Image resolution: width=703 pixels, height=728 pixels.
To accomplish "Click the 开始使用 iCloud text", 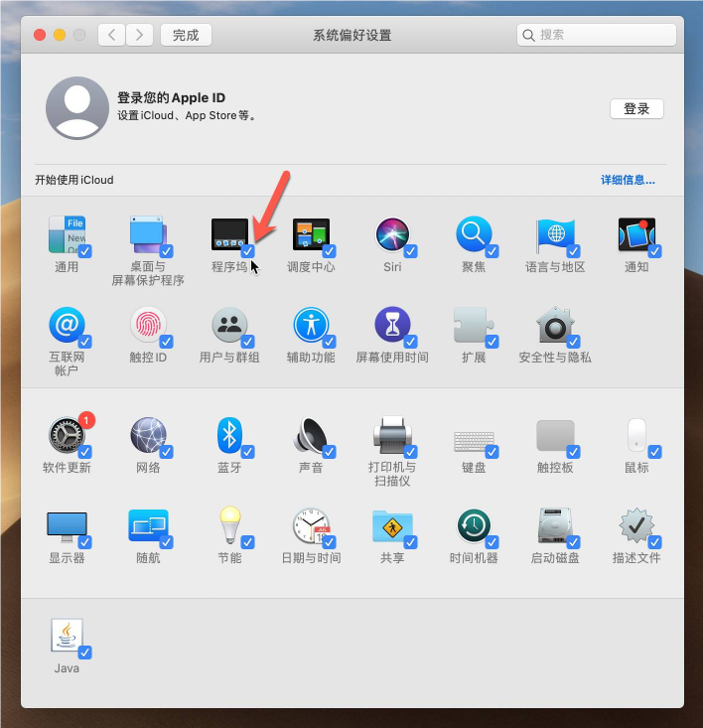I will 74,180.
